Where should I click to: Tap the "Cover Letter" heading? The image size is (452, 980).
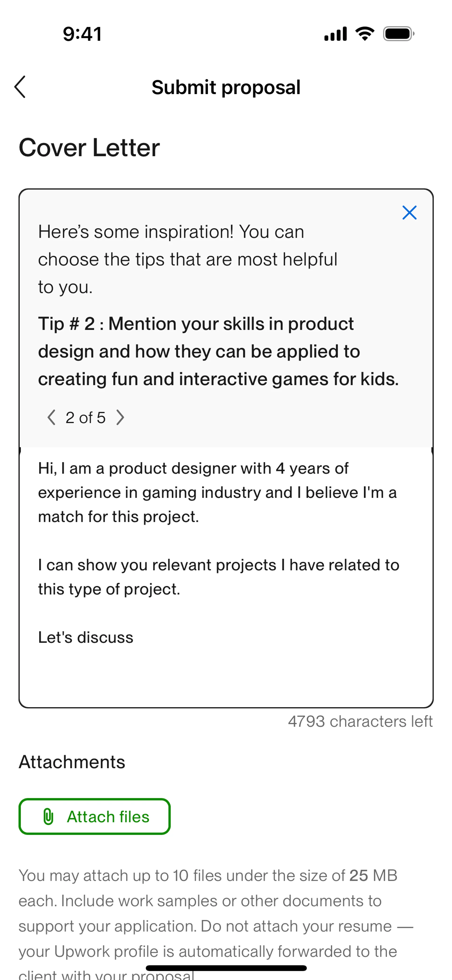(89, 148)
